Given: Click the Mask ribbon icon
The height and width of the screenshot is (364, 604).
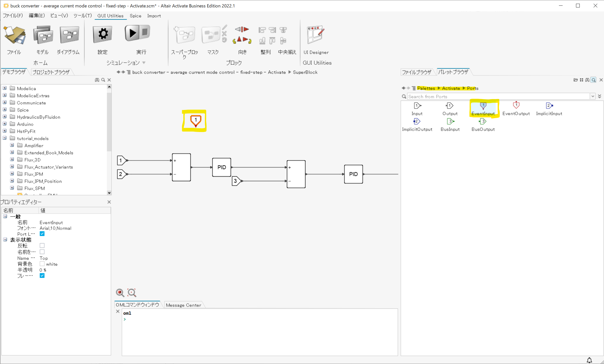Looking at the screenshot, I should 211,35.
